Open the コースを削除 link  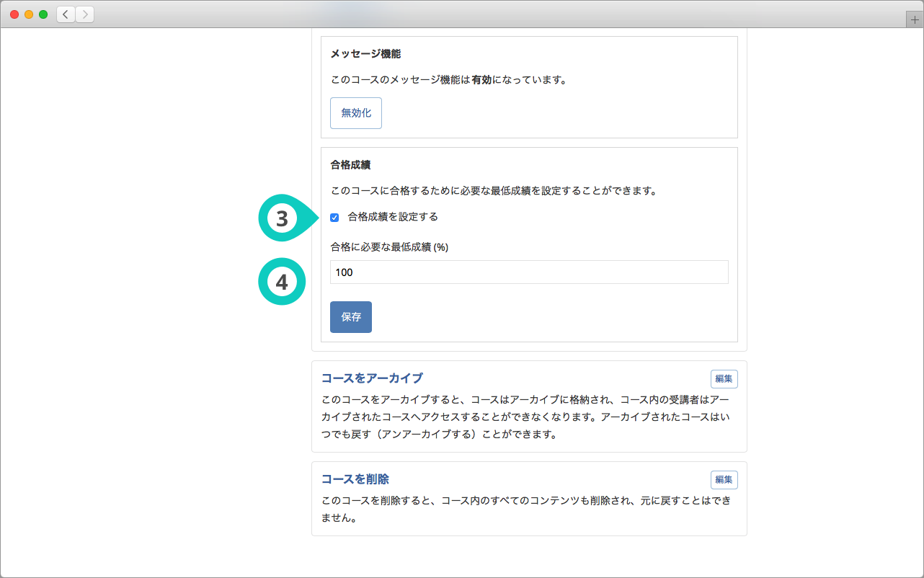355,479
